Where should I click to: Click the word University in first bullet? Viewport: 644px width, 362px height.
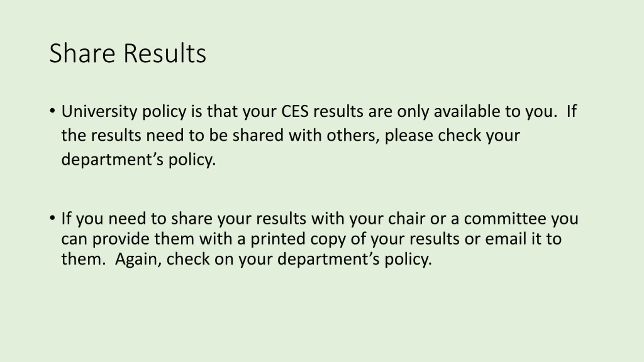[99, 112]
